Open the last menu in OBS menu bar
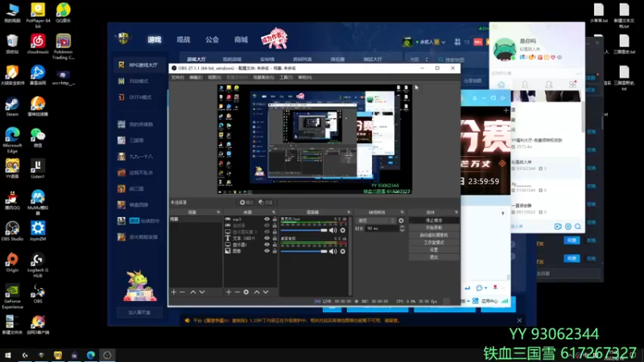The width and height of the screenshot is (644, 362). 305,77
